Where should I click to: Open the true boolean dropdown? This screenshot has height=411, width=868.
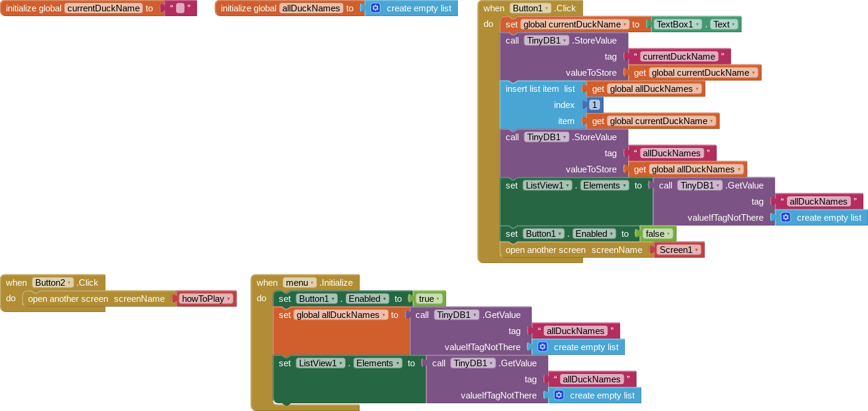pos(430,299)
